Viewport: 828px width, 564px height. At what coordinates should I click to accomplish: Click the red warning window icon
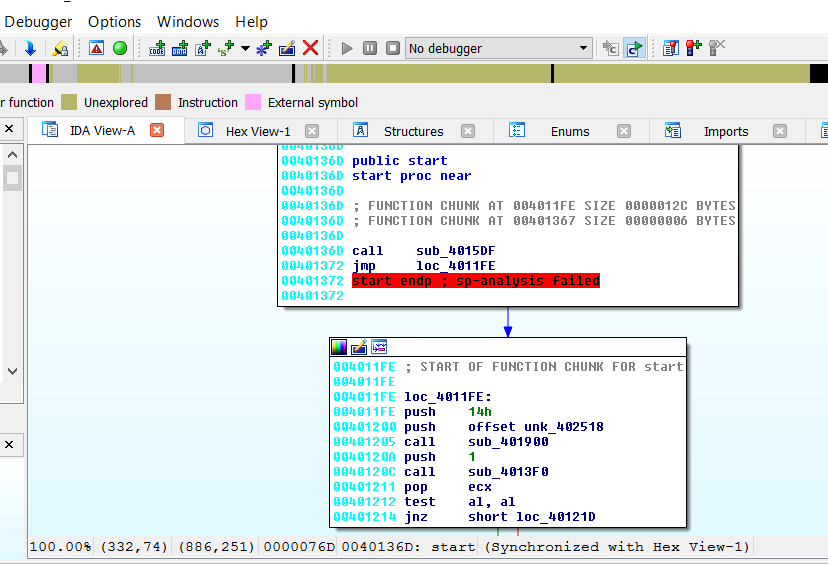pos(97,48)
